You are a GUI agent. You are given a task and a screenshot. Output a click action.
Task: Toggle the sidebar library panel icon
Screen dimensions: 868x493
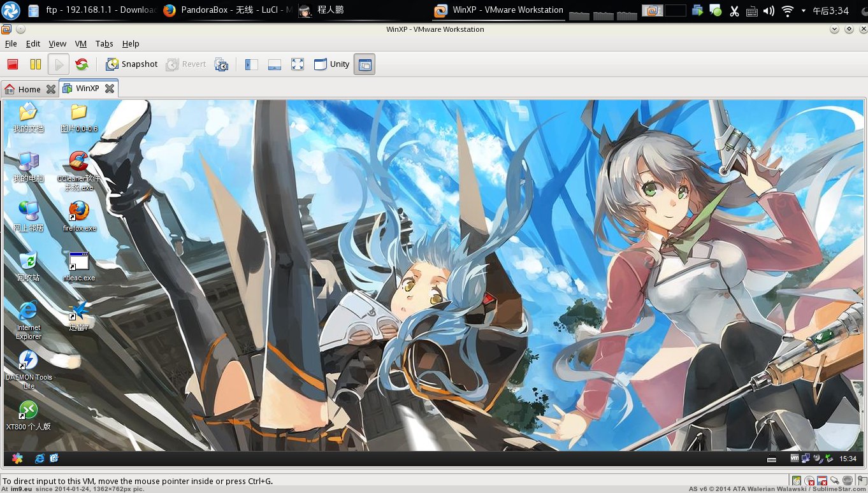tap(251, 64)
